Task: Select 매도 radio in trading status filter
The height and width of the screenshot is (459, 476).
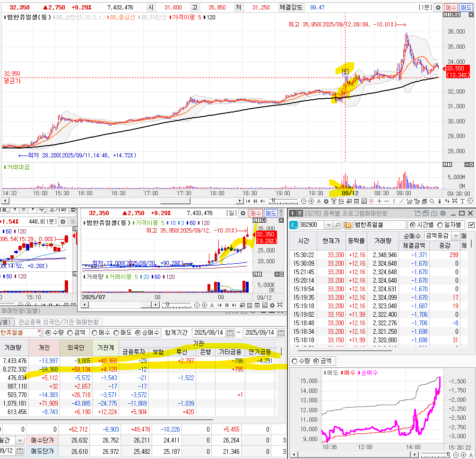Action: tap(116, 333)
